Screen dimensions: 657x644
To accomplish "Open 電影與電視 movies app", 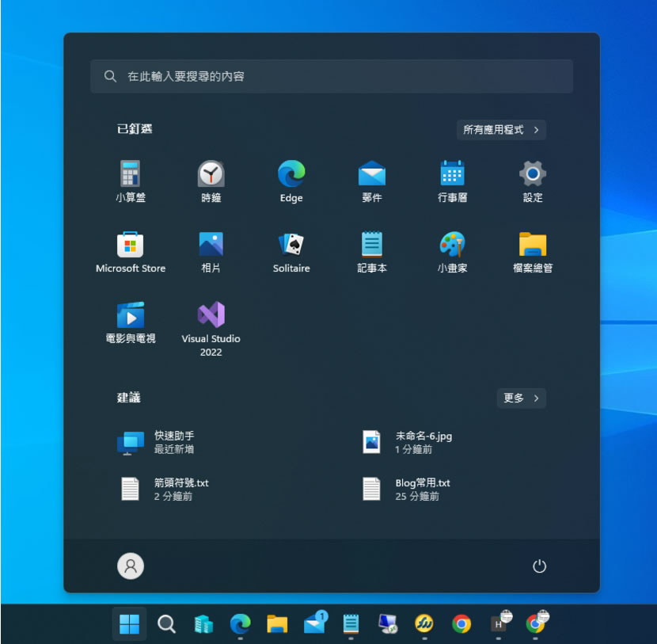I will [x=131, y=322].
